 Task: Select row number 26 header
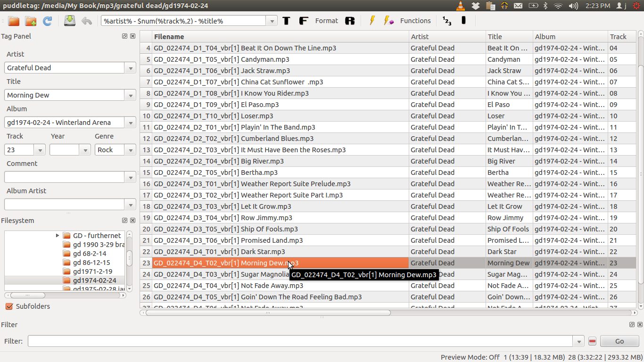pyautogui.click(x=146, y=297)
